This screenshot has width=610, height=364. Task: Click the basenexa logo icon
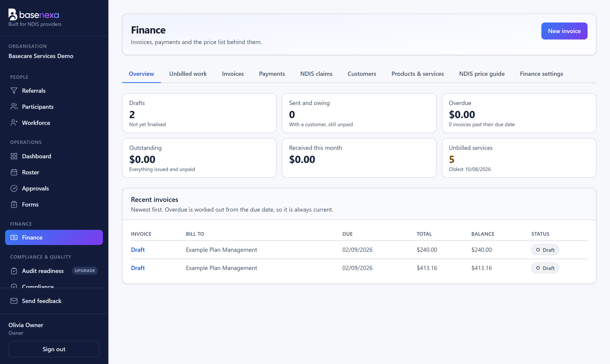[x=13, y=14]
